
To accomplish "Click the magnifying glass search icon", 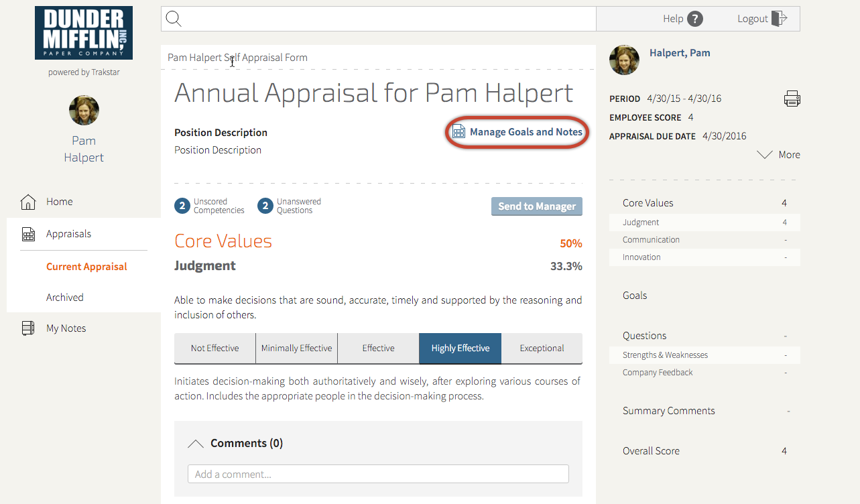I will tap(174, 19).
